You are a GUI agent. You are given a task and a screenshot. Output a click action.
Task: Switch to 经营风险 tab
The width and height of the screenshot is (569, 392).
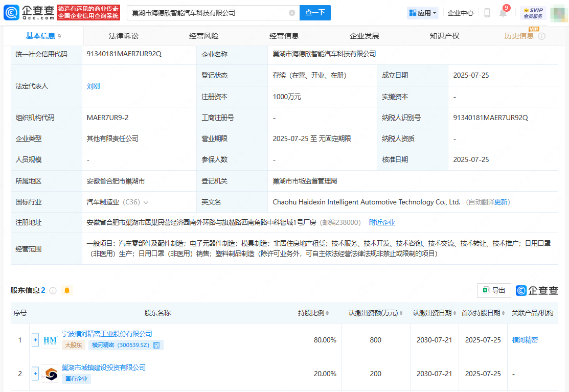tap(203, 36)
